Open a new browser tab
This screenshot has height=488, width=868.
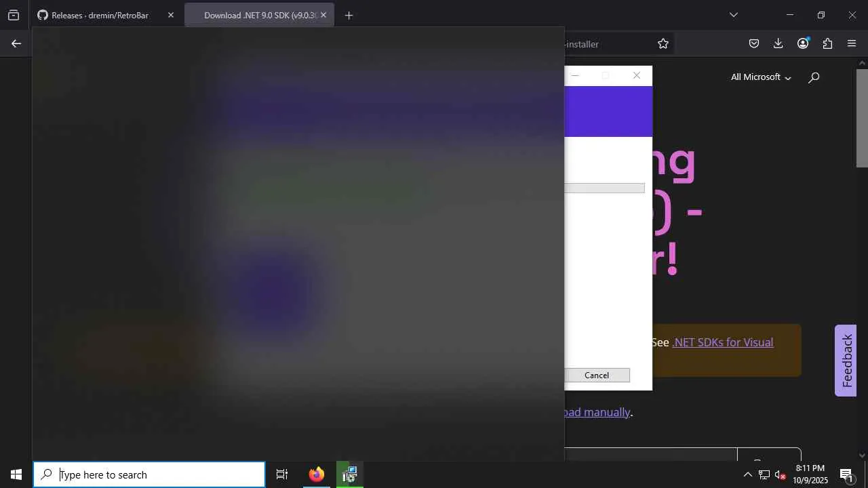(349, 15)
